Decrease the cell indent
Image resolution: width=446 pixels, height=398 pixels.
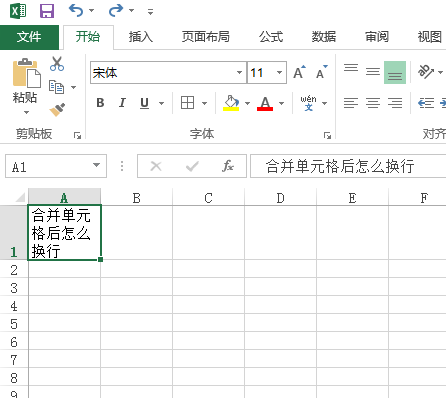426,103
